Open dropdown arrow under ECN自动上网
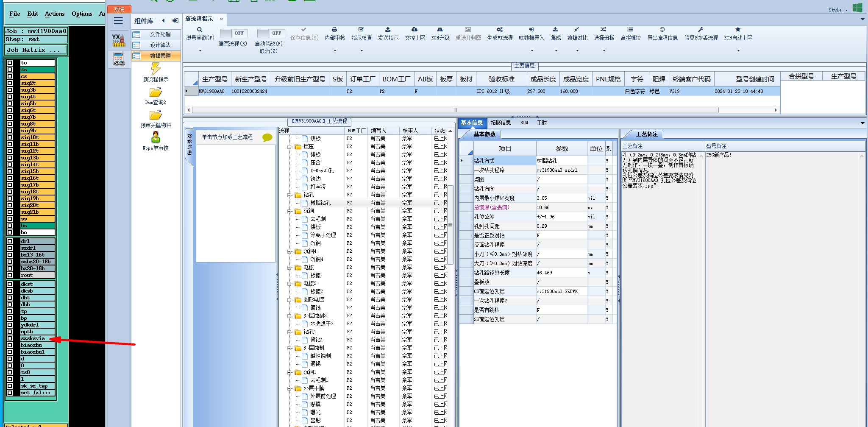868x427 pixels. [x=738, y=51]
